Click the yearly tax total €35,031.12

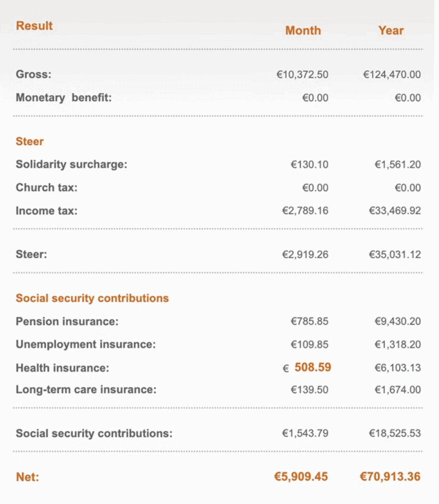[x=395, y=254]
